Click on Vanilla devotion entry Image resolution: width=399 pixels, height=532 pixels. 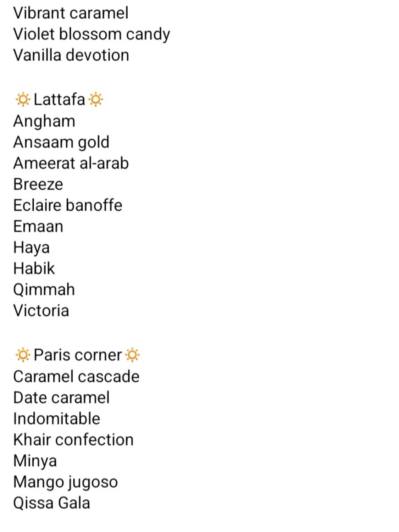pyautogui.click(x=71, y=55)
